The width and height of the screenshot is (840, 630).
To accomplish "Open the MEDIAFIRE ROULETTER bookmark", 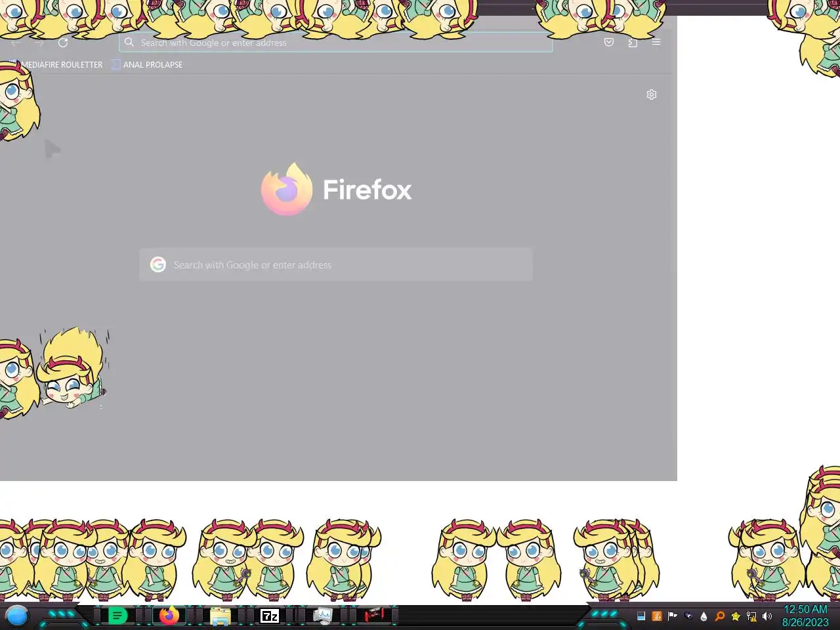I will (56, 64).
